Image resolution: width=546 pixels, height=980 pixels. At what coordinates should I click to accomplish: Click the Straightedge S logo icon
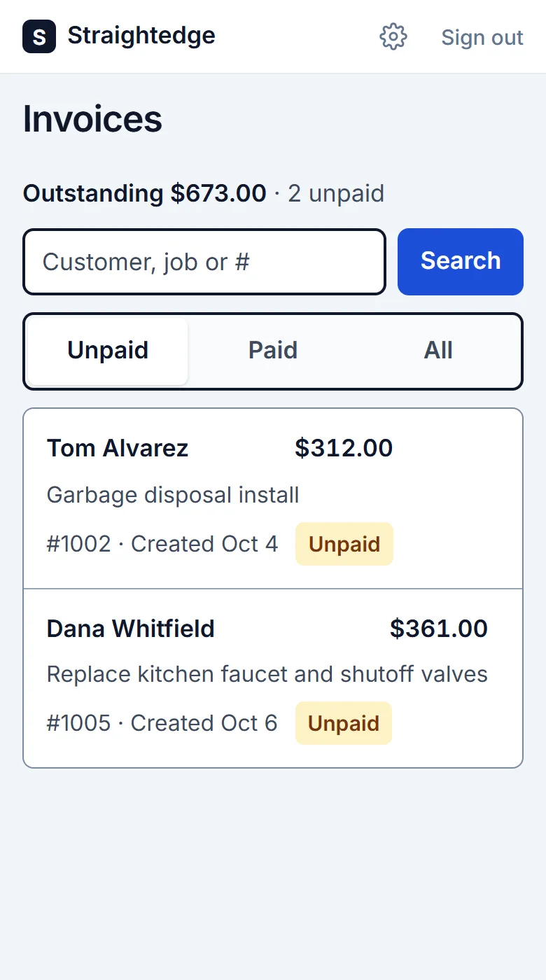pyautogui.click(x=39, y=36)
